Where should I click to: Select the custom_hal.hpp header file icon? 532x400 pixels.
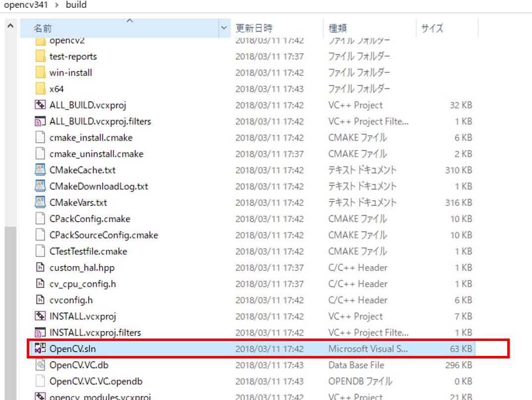(41, 268)
